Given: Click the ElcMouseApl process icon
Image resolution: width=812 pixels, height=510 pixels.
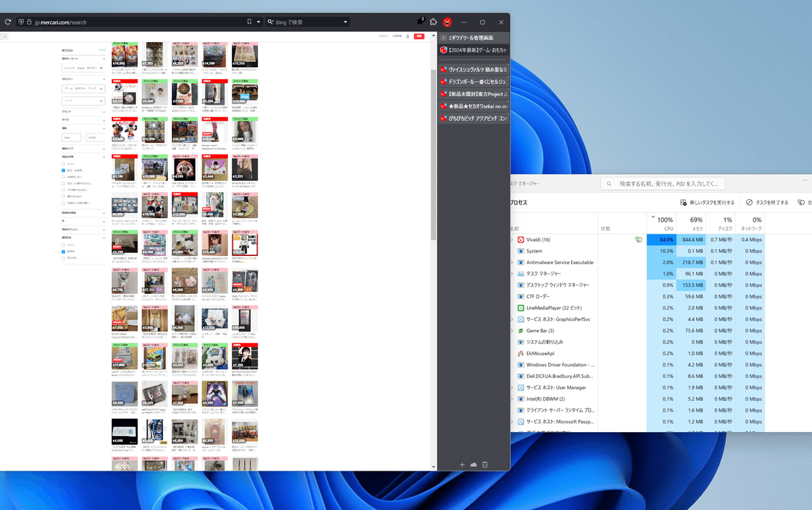Looking at the screenshot, I should pyautogui.click(x=520, y=353).
